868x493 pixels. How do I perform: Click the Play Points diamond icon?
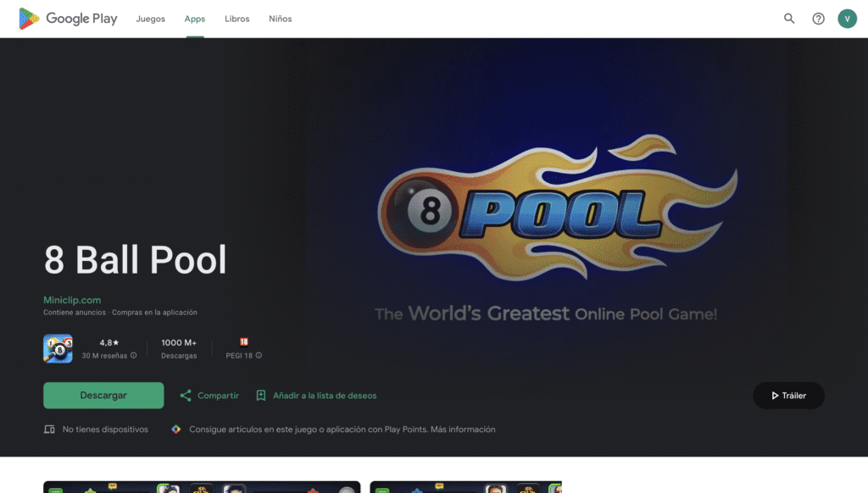[x=176, y=429]
